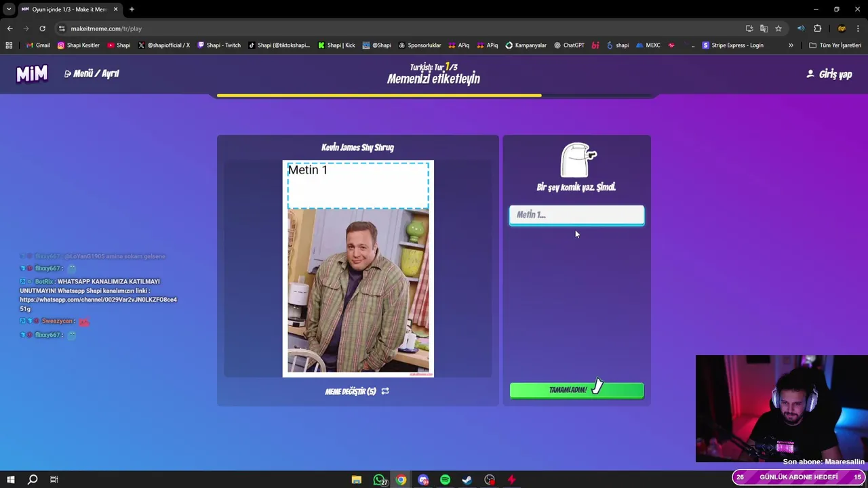This screenshot has height=488, width=868.
Task: Open the ChatGPT bookmark
Action: (x=569, y=45)
